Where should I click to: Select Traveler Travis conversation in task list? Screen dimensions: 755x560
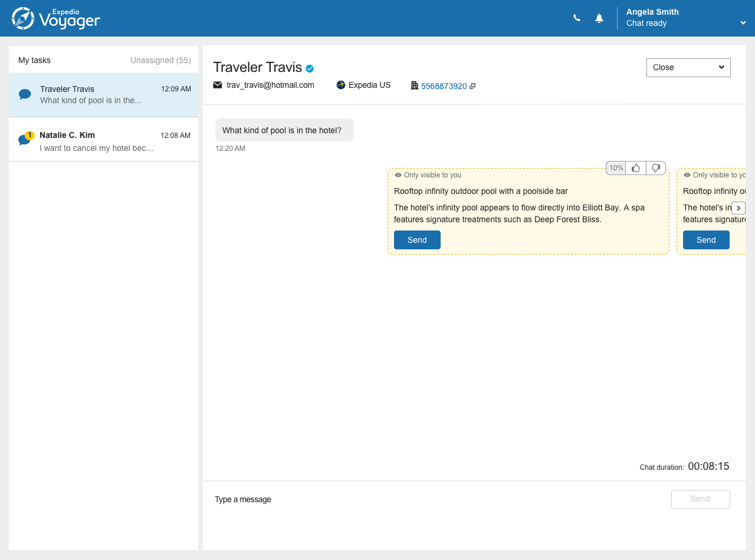pyautogui.click(x=103, y=95)
